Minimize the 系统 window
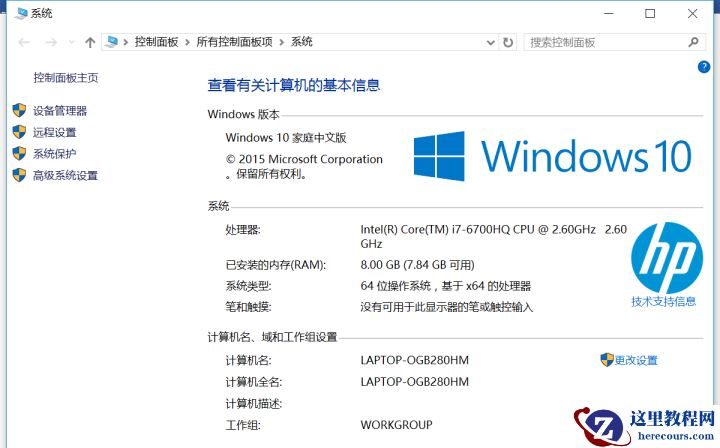The height and width of the screenshot is (448, 720). [609, 14]
